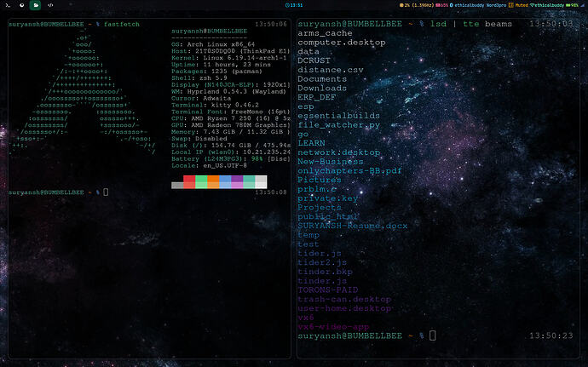Click the 'fastfetch' command text

point(122,24)
